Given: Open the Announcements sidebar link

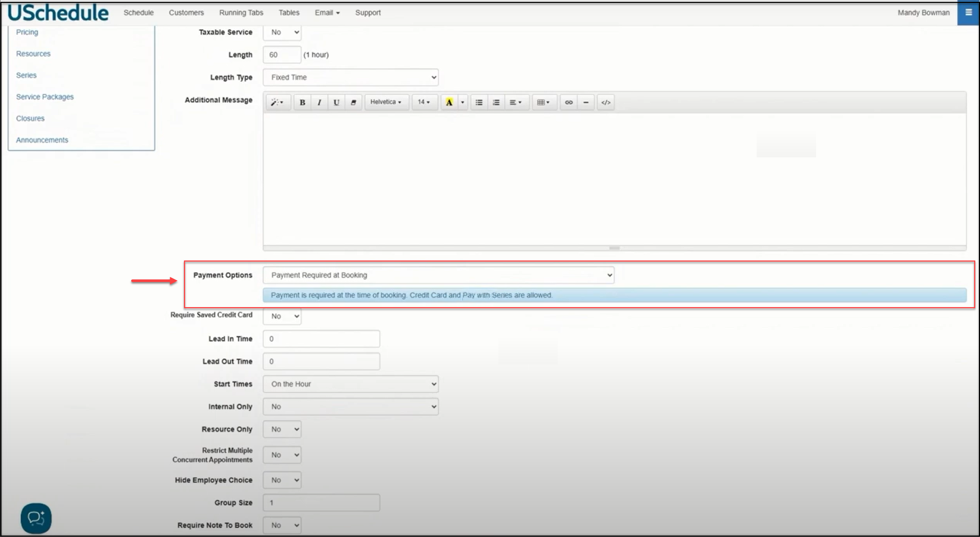Looking at the screenshot, I should pos(42,140).
